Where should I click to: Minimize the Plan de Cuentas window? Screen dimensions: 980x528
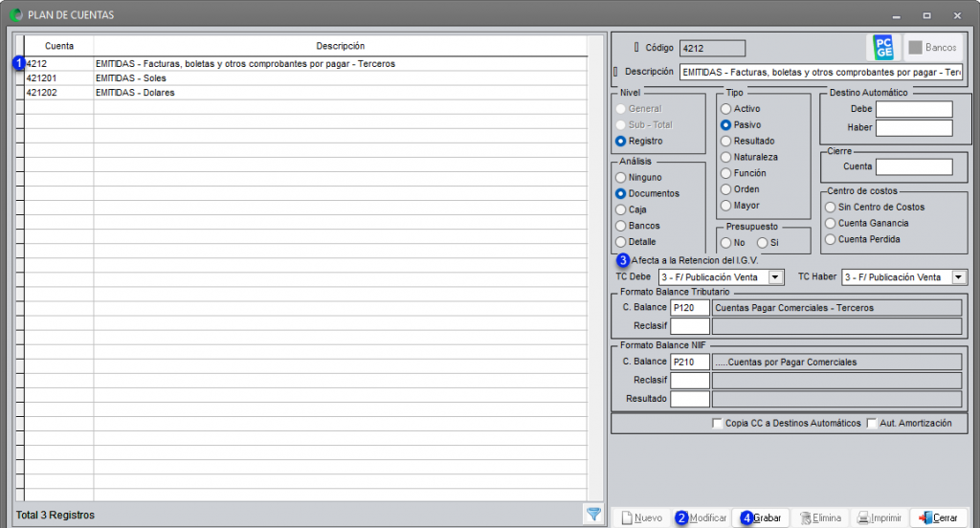click(896, 15)
